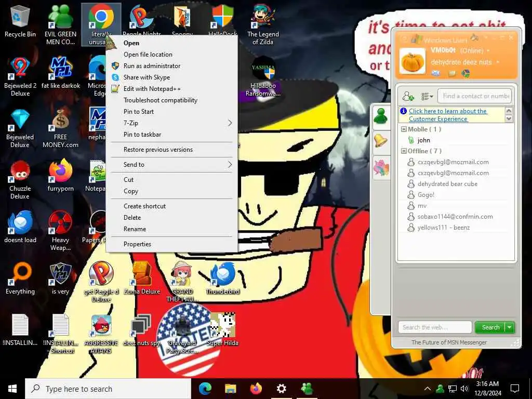Select Create shortcut
Screen dimensions: 532x399
(144, 206)
